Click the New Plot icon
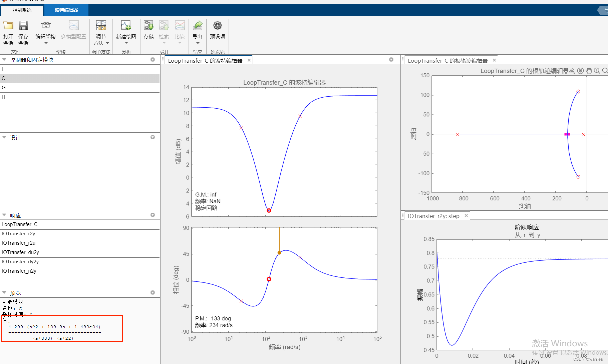608x364 pixels. [126, 26]
